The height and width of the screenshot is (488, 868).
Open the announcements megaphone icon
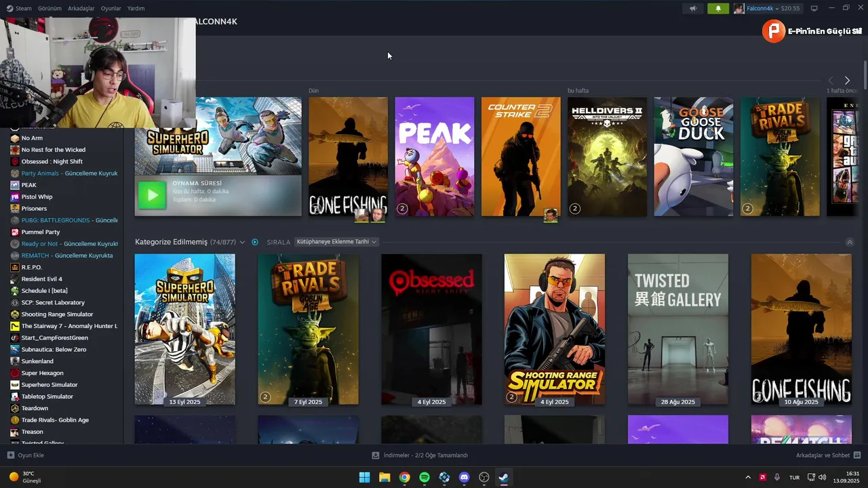click(692, 8)
